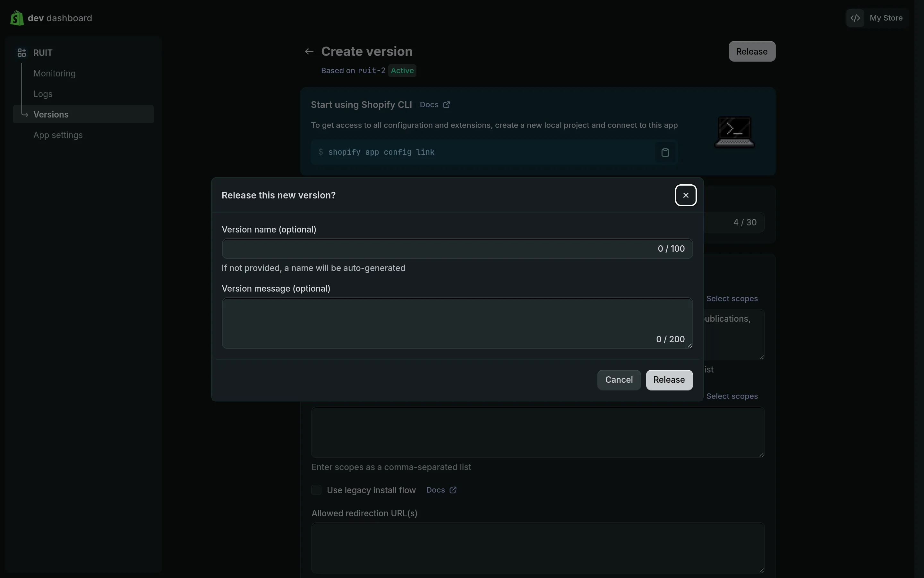Click the upper Select scopes link
This screenshot has width=924, height=578.
tap(732, 299)
